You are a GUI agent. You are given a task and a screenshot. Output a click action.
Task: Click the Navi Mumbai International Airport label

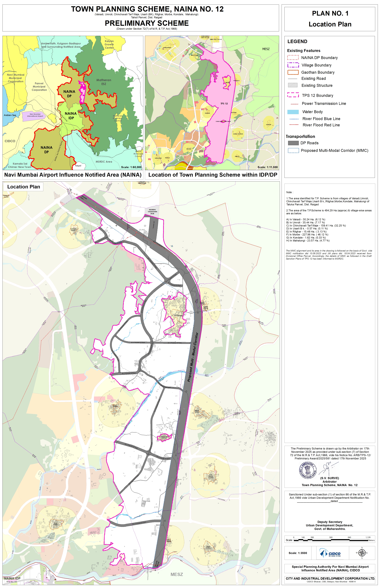[x=35, y=115]
